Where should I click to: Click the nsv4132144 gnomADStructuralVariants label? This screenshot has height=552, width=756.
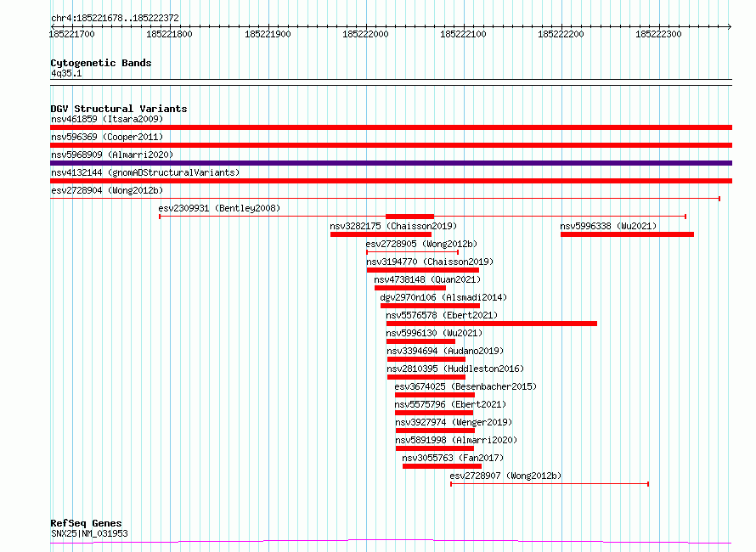pos(144,172)
